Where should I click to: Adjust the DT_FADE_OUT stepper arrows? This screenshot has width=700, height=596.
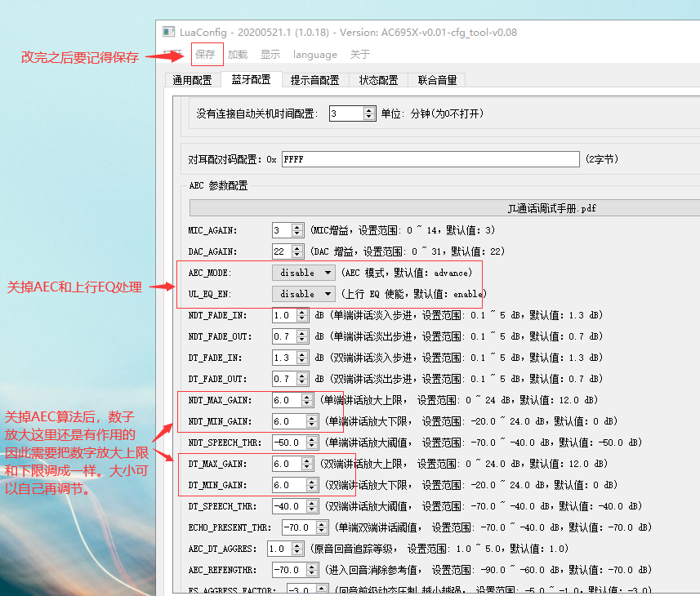tap(302, 379)
